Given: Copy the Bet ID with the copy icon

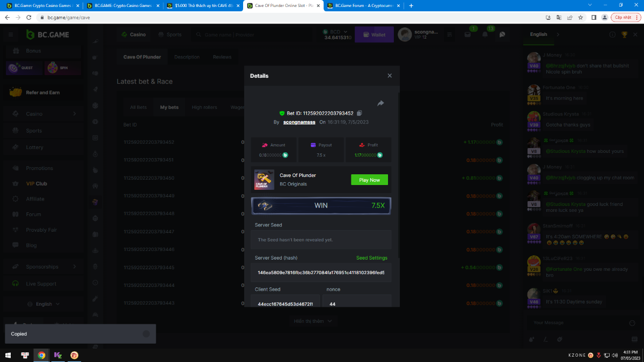Looking at the screenshot, I should click(360, 113).
